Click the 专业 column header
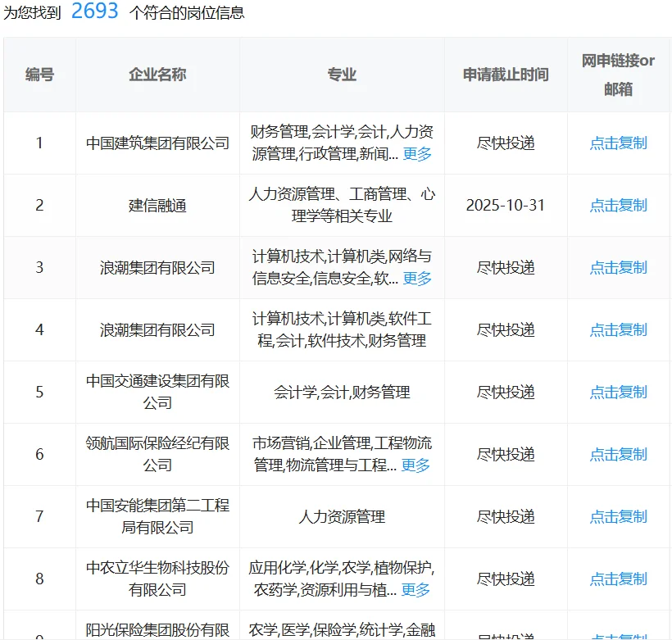 click(x=342, y=75)
